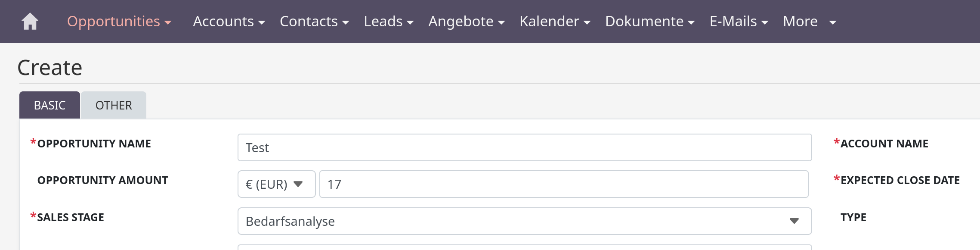Open the Opportunities menu
The height and width of the screenshot is (250, 980).
point(114,22)
